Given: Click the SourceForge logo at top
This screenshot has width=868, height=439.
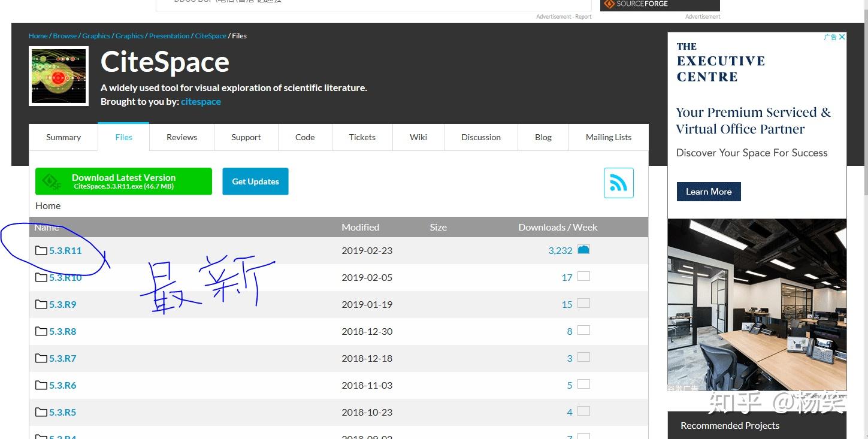Looking at the screenshot, I should pyautogui.click(x=636, y=4).
